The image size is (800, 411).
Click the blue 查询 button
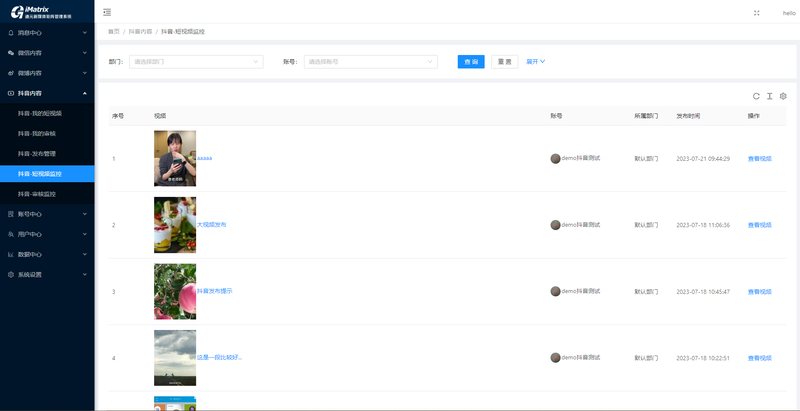(x=470, y=61)
